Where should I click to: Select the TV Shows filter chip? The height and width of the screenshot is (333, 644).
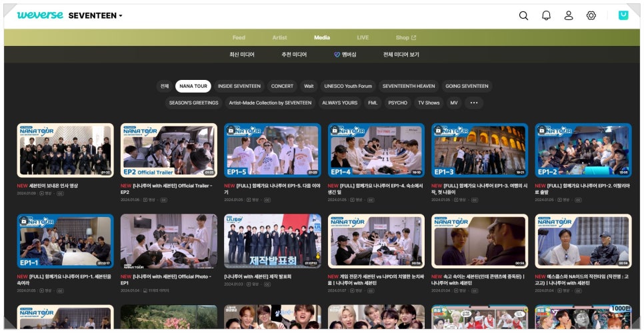point(429,103)
